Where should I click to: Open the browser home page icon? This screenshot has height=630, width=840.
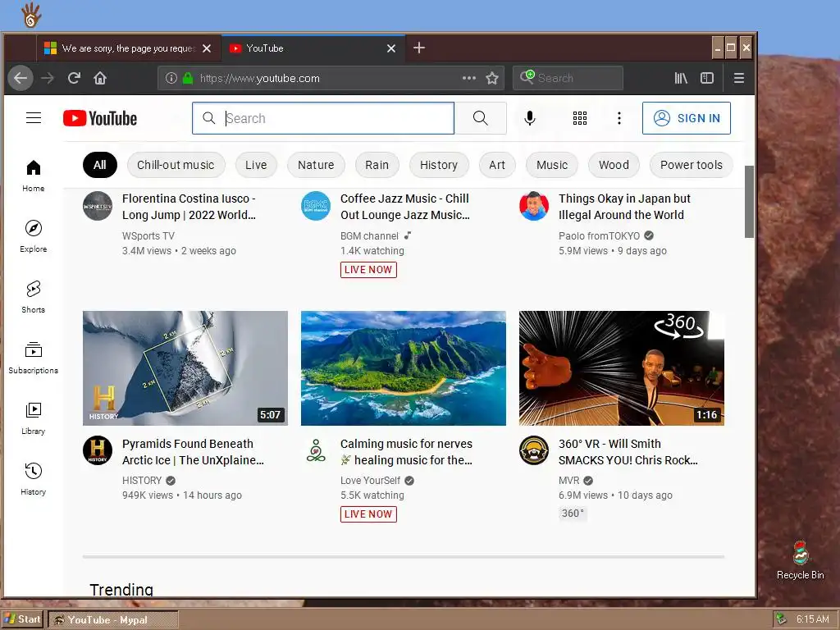[x=99, y=78]
